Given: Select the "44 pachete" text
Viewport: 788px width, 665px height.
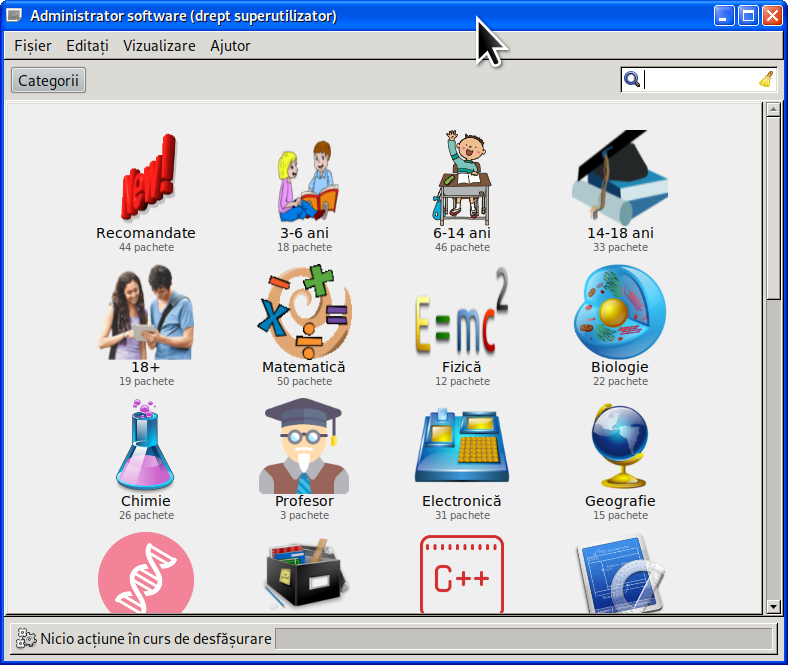Looking at the screenshot, I should click(146, 247).
